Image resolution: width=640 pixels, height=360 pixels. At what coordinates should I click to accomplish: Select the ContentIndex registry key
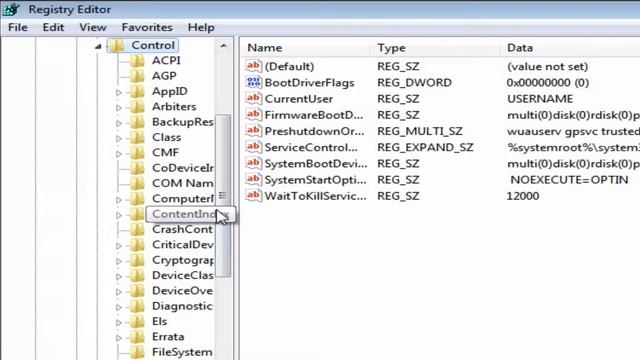[184, 214]
